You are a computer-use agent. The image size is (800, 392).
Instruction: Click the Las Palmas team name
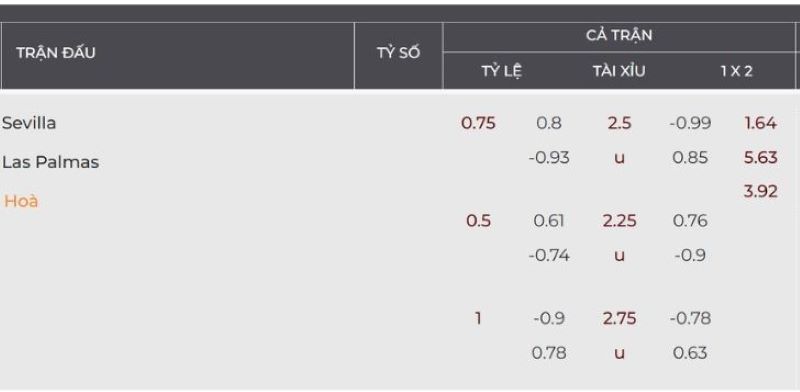(x=51, y=162)
